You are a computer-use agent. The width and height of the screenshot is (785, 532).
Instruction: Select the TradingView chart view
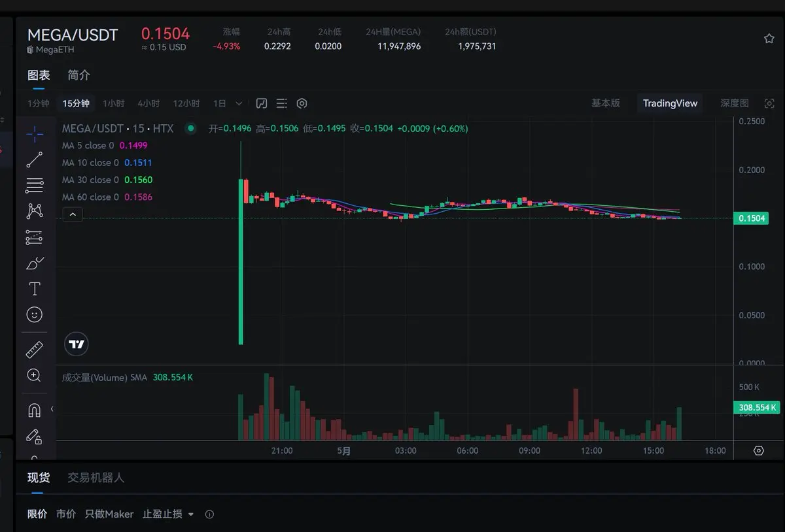[670, 103]
